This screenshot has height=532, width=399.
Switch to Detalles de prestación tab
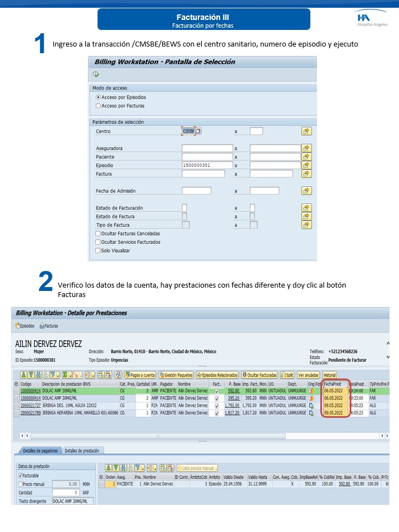(x=82, y=451)
